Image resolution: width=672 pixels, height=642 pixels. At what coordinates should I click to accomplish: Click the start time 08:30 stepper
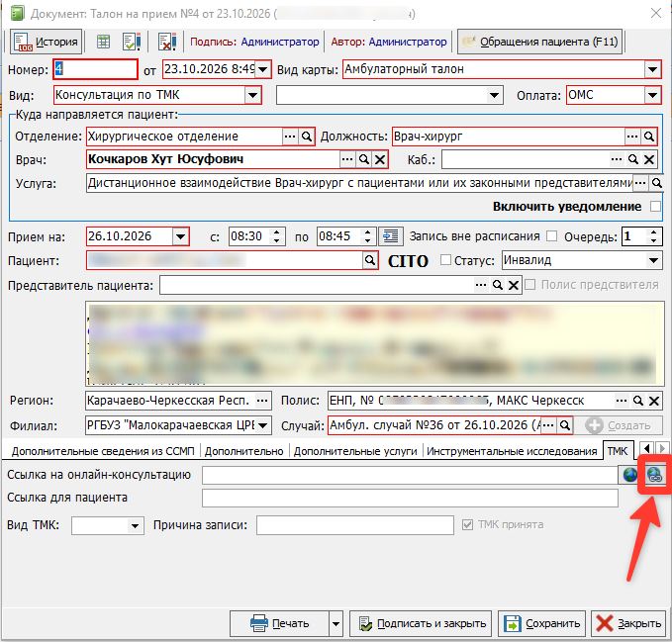click(x=277, y=236)
